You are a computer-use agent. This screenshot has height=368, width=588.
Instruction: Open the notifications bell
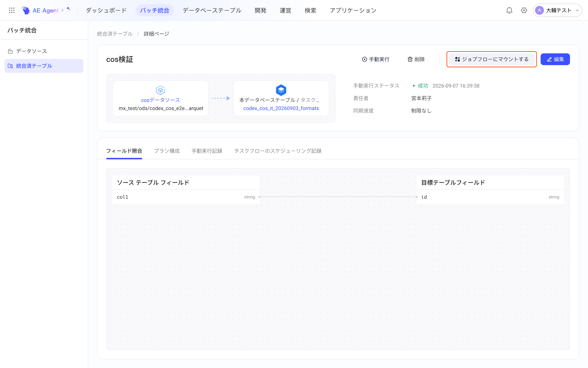tap(509, 10)
